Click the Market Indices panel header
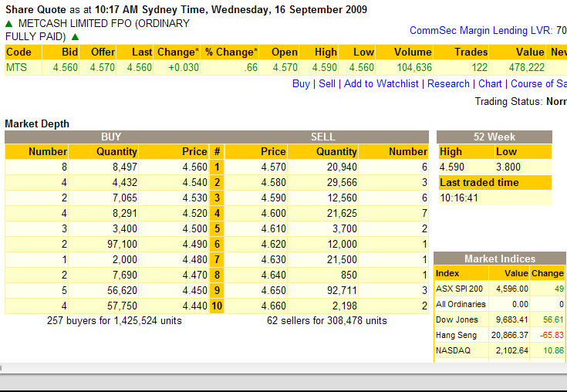567x392 pixels. coord(500,259)
